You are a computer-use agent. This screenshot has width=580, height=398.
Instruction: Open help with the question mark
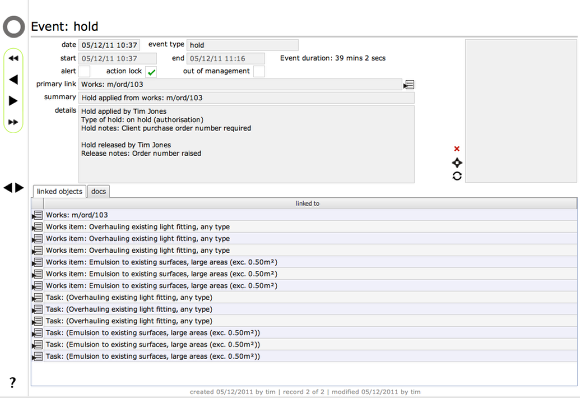(x=13, y=382)
